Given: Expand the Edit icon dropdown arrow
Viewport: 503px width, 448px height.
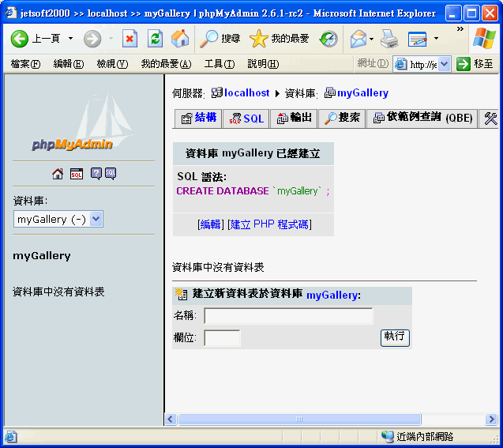Looking at the screenshot, I should [436, 39].
